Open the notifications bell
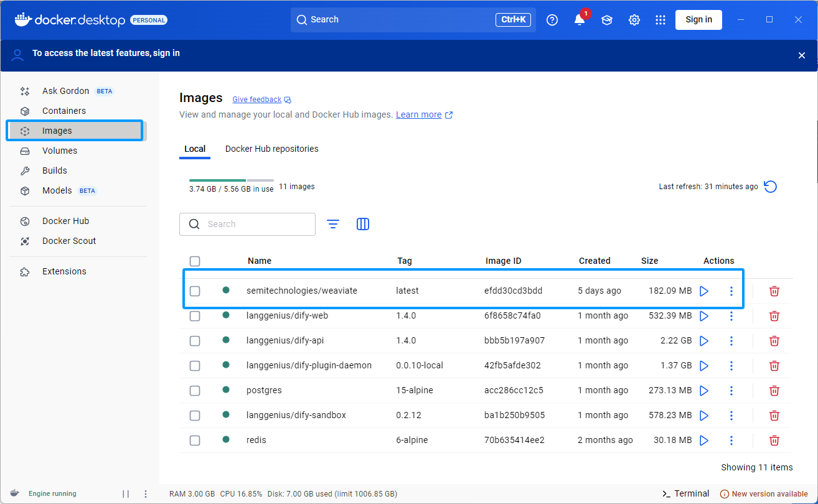The image size is (818, 504). [579, 19]
